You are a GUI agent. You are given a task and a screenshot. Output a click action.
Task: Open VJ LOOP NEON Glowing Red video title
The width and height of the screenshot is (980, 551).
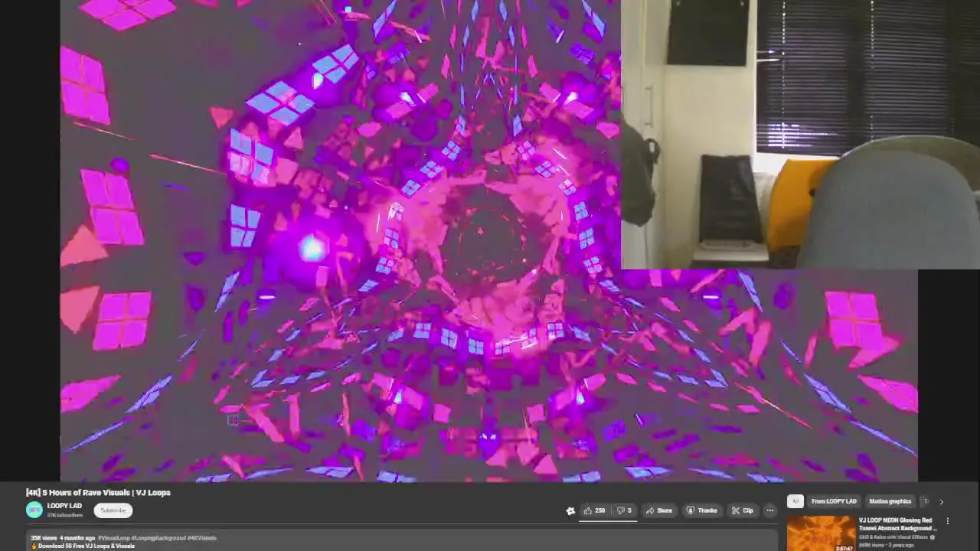[x=897, y=524]
